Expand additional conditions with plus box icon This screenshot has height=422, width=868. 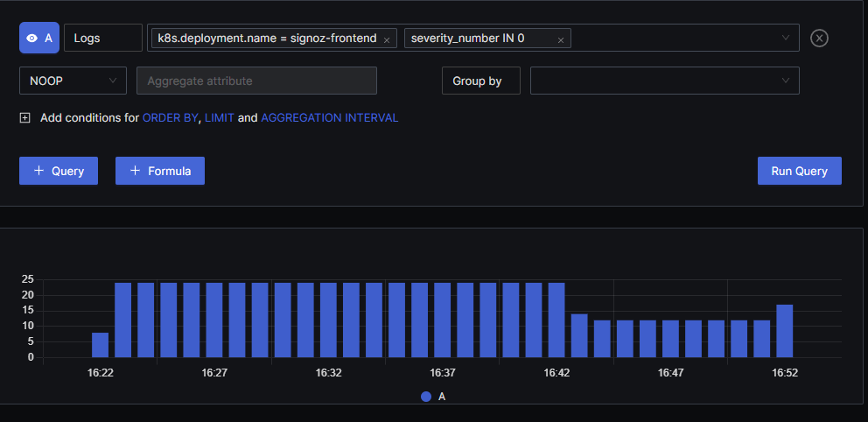tap(24, 118)
